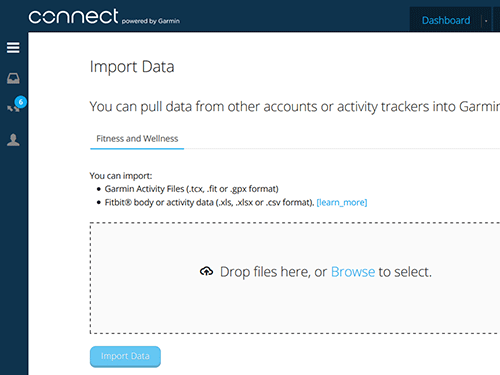
Task: Click the blue notification badge showing 6
Action: point(21,102)
